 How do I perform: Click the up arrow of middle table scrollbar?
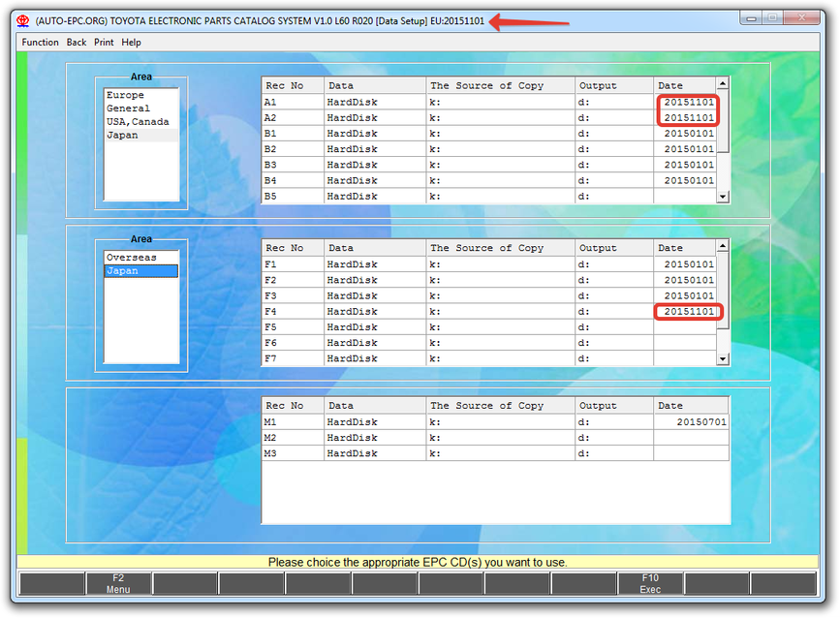tap(723, 246)
